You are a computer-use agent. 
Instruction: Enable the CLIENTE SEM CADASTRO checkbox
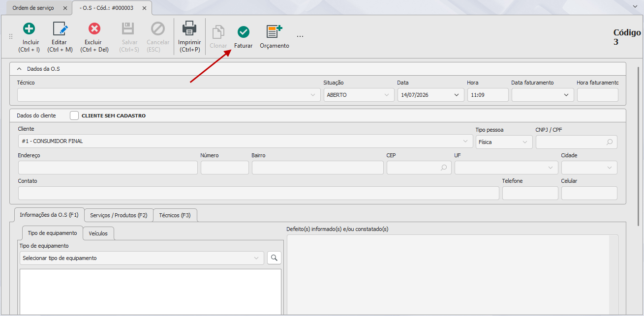74,115
